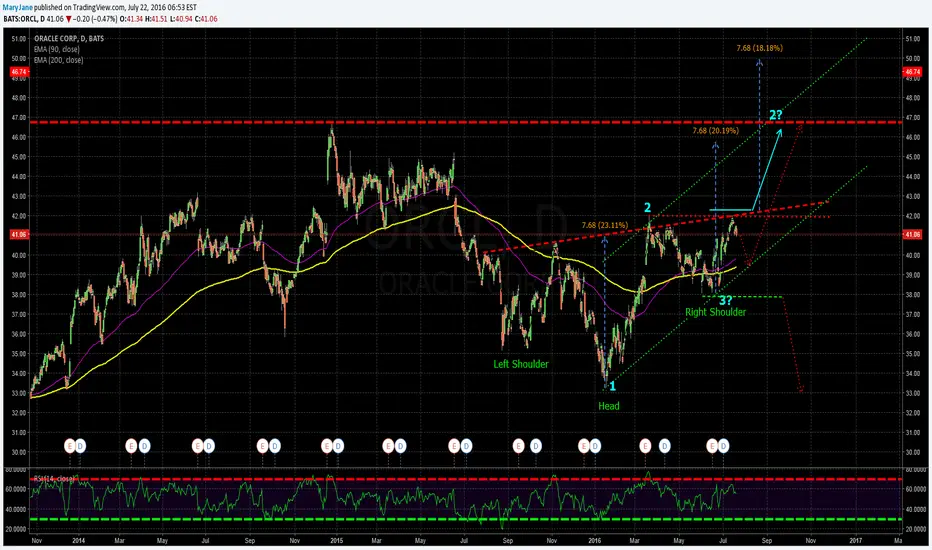Click the O:41.34 open value in header
This screenshot has height=550, width=932.
[x=131, y=19]
